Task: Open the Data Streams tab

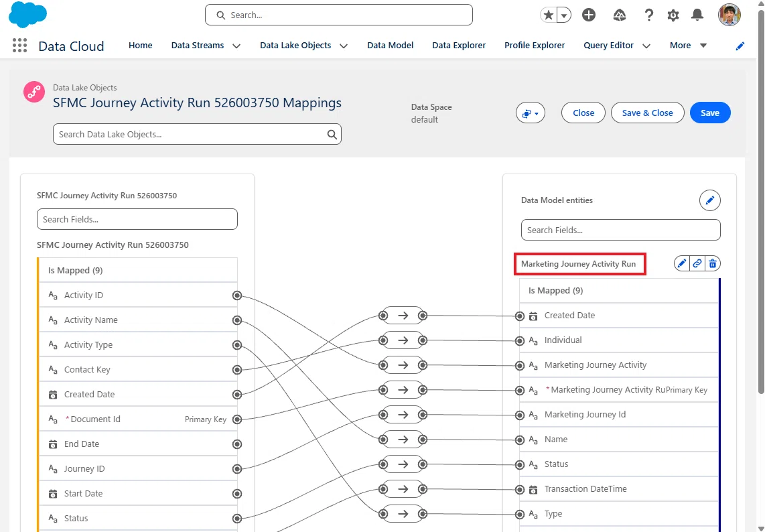Action: 198,46
